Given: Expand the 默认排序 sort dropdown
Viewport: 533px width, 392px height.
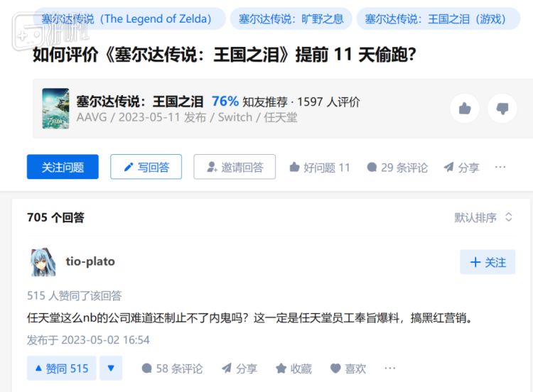Looking at the screenshot, I should point(483,217).
